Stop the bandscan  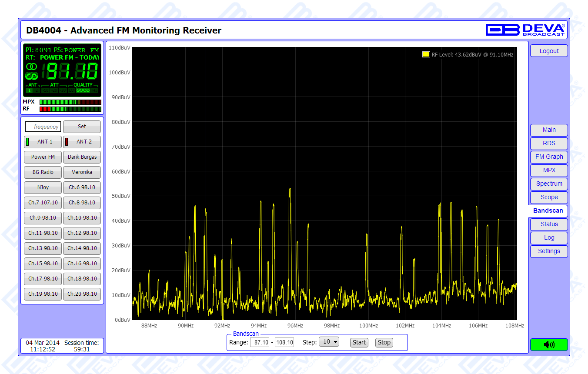pyautogui.click(x=384, y=342)
